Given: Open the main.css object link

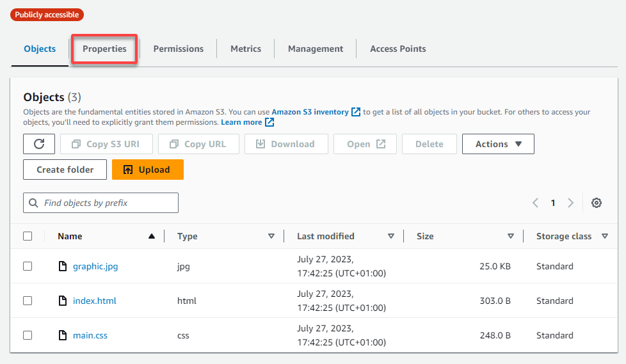Looking at the screenshot, I should pyautogui.click(x=90, y=335).
